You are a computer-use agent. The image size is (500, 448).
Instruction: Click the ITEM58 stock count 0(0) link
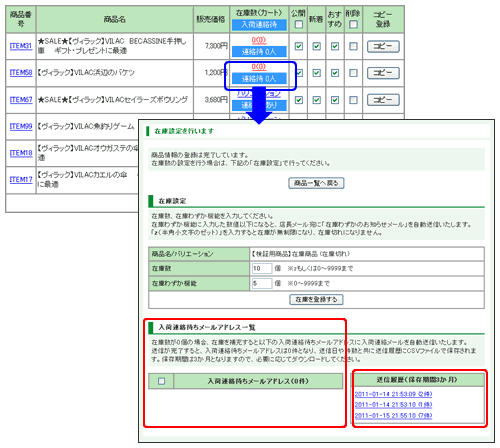[x=259, y=67]
